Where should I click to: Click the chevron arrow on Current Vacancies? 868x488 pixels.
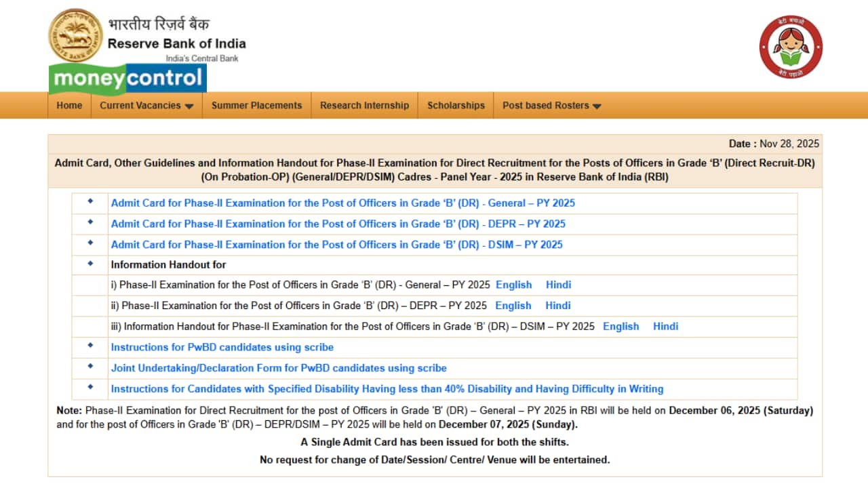191,106
